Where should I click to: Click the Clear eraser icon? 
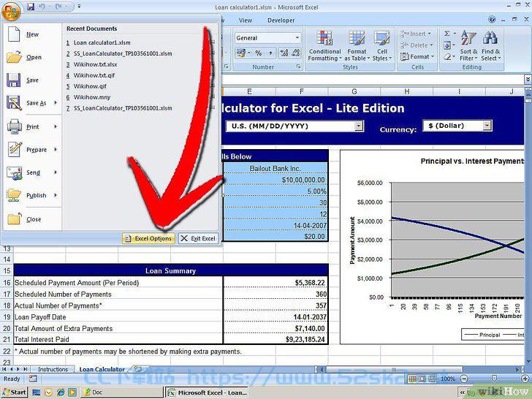click(x=447, y=57)
